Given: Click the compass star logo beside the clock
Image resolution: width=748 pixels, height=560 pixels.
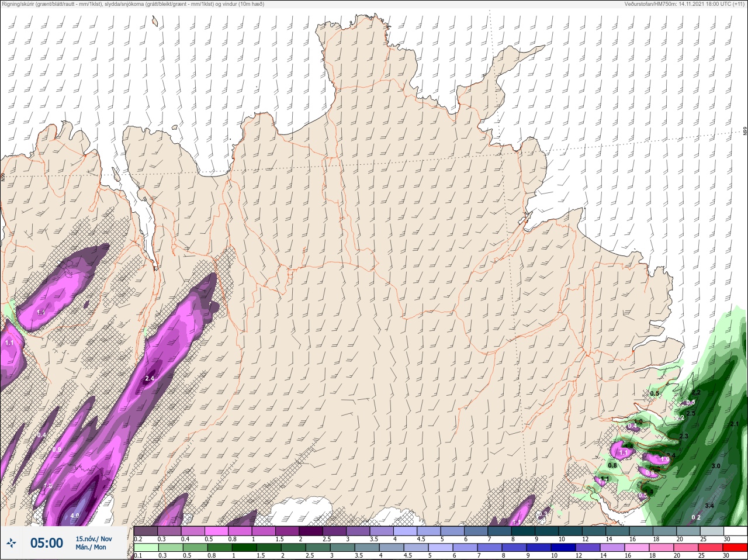Looking at the screenshot, I should (11, 544).
